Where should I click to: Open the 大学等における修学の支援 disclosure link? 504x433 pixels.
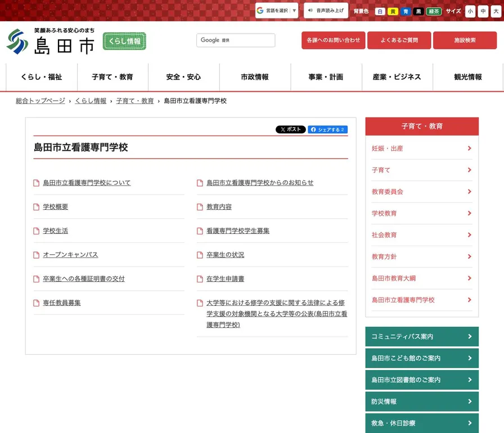click(276, 314)
